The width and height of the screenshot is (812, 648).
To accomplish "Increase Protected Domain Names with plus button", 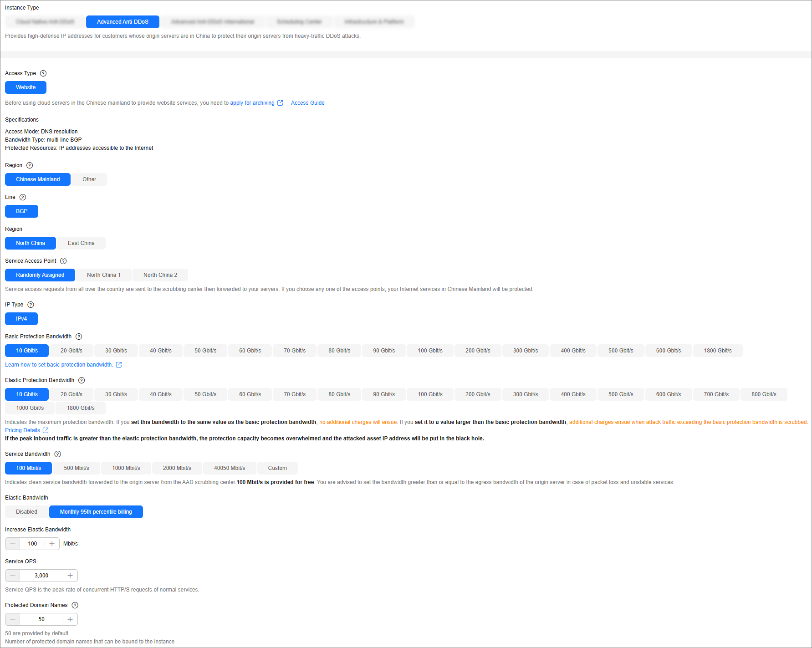I will [70, 619].
